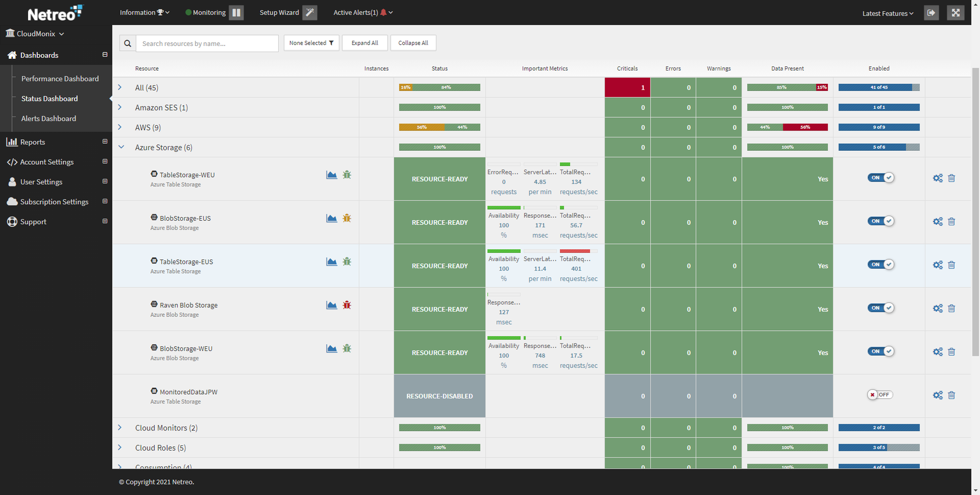Expand the AWS (9) group

(120, 127)
